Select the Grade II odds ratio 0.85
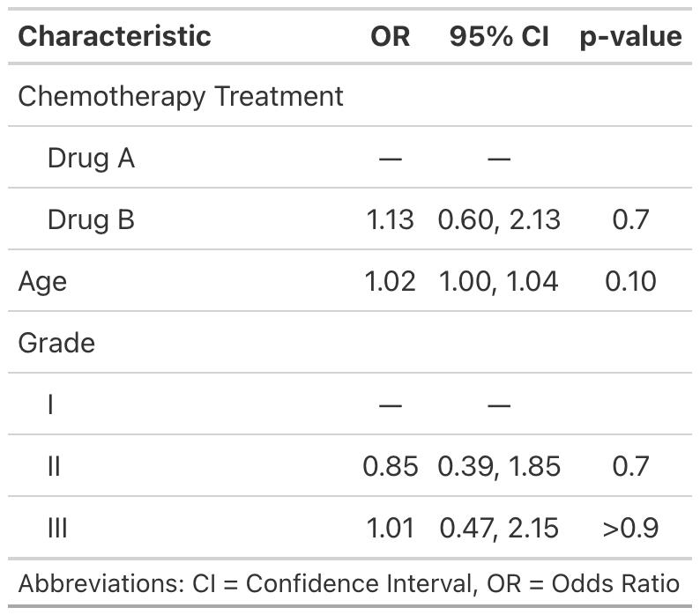 pyautogui.click(x=390, y=466)
